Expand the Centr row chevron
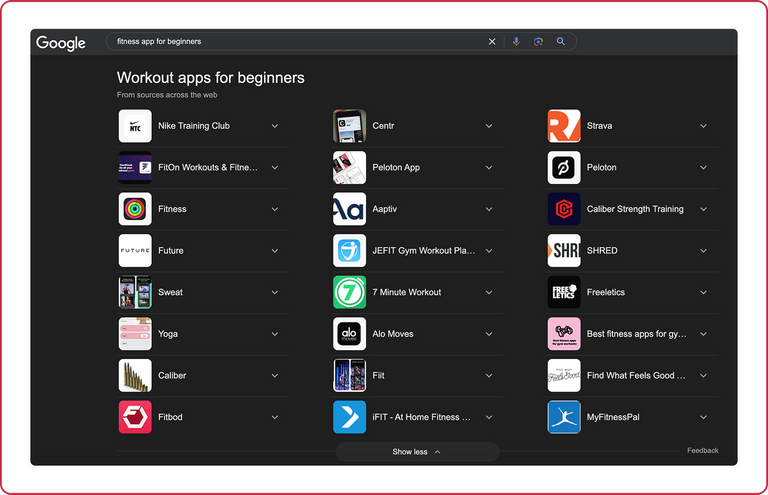This screenshot has width=768, height=495. tap(489, 126)
